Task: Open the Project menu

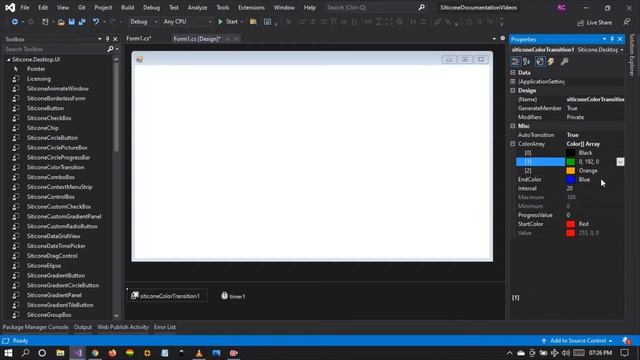Action: click(103, 7)
